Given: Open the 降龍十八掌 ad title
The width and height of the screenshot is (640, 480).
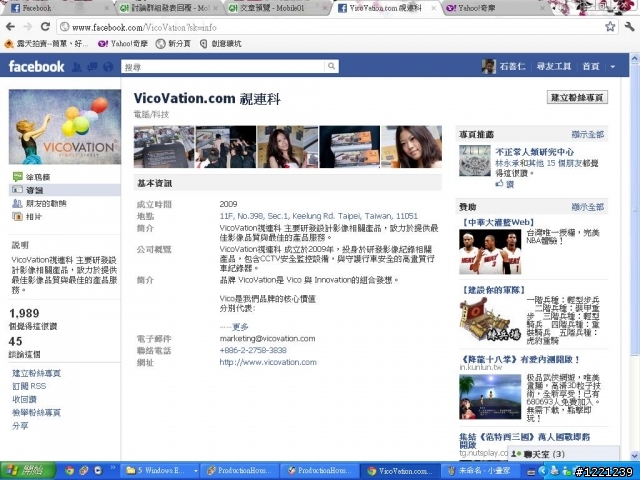Looking at the screenshot, I should pos(520,360).
